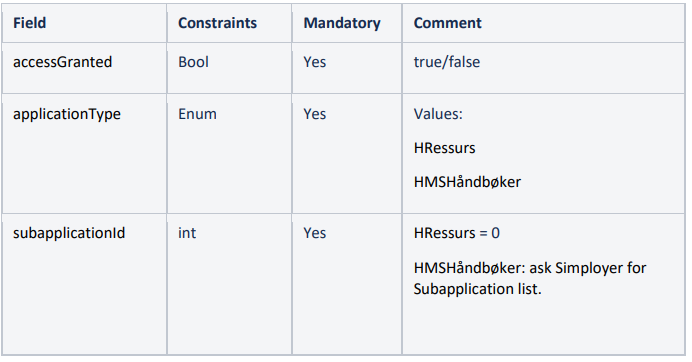Click the Comment column header

(448, 23)
